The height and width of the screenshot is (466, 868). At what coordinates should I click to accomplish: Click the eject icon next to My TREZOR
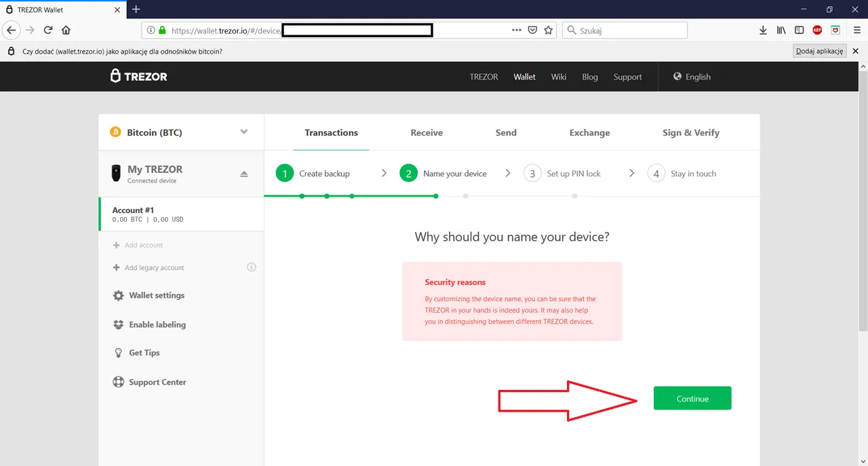244,174
